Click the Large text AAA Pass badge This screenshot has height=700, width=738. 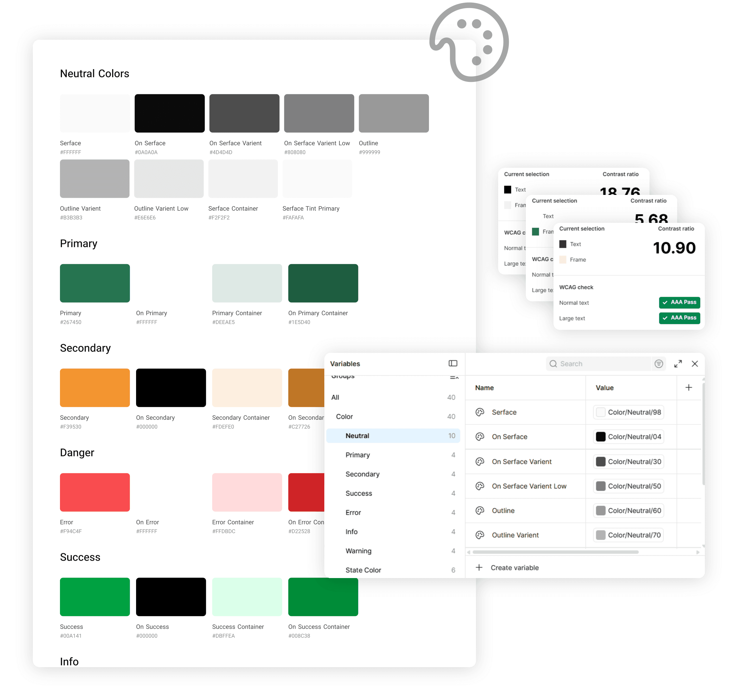tap(679, 318)
